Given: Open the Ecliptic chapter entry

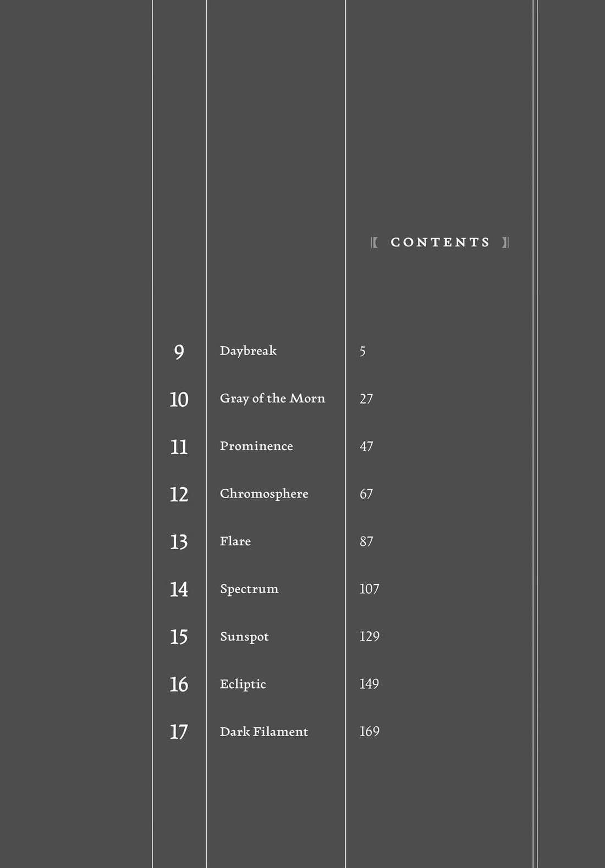Looking at the screenshot, I should point(243,684).
